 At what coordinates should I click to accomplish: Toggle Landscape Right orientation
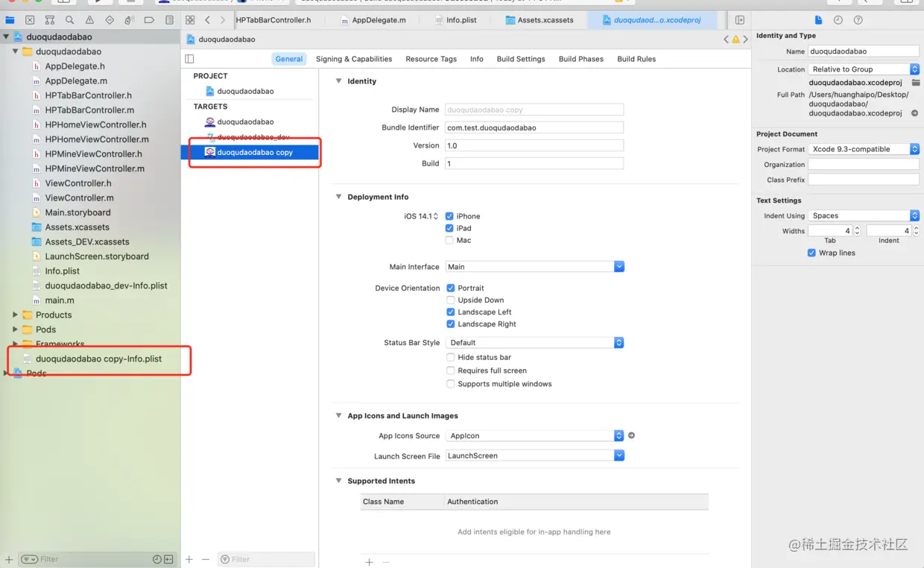coord(451,324)
